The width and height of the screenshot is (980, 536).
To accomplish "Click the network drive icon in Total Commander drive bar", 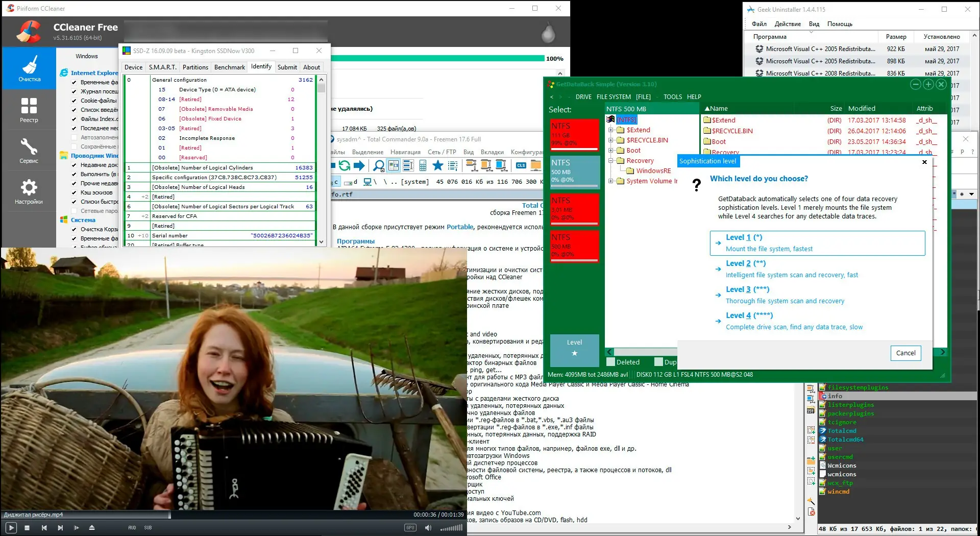I will coord(367,182).
